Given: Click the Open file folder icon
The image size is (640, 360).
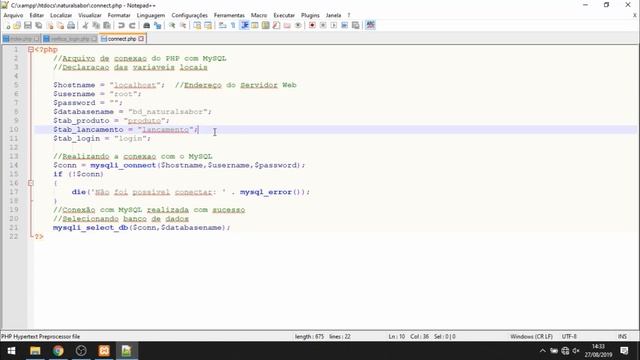Looking at the screenshot, I should point(17,25).
